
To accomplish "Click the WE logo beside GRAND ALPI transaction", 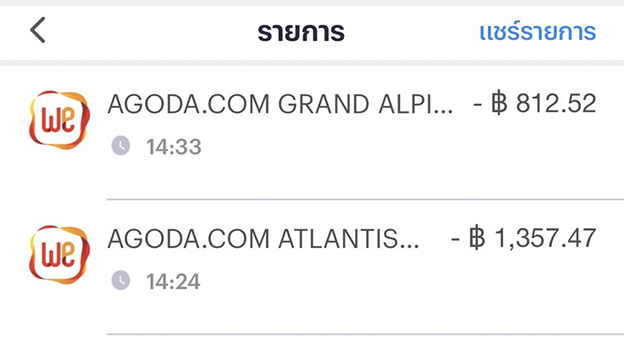I will pyautogui.click(x=59, y=120).
